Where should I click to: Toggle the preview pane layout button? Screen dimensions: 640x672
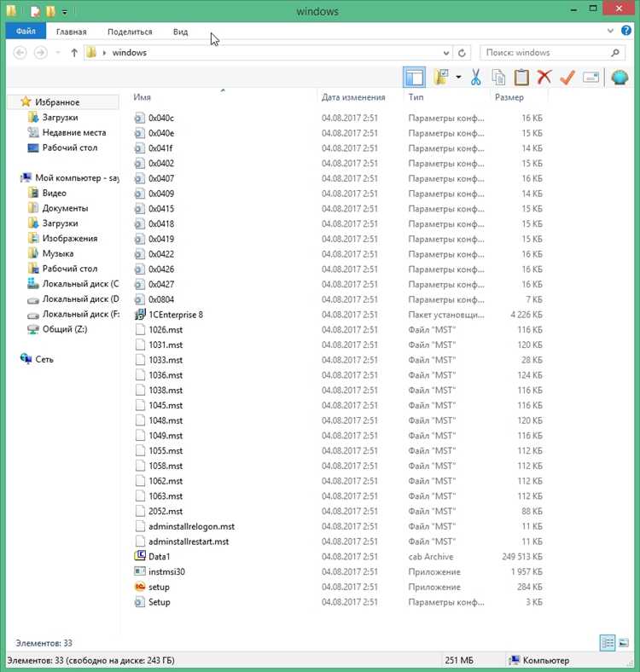pos(414,77)
